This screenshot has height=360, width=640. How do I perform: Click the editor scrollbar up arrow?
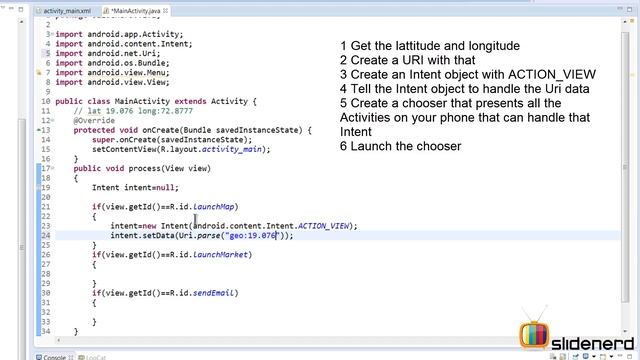click(625, 22)
